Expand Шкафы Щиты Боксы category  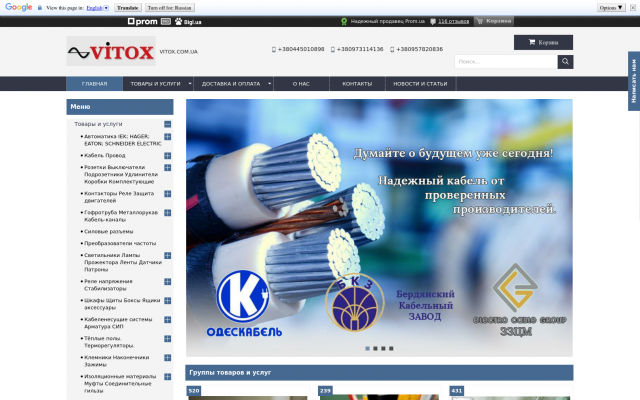167,301
